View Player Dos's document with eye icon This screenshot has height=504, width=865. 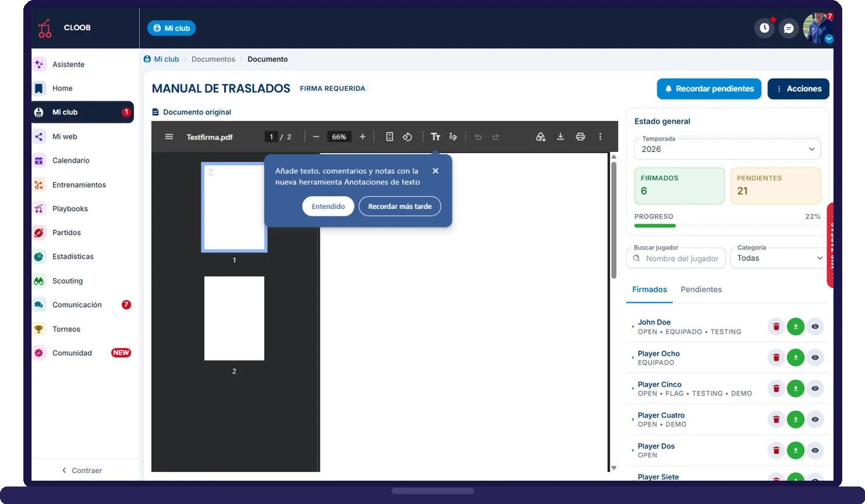coord(815,450)
